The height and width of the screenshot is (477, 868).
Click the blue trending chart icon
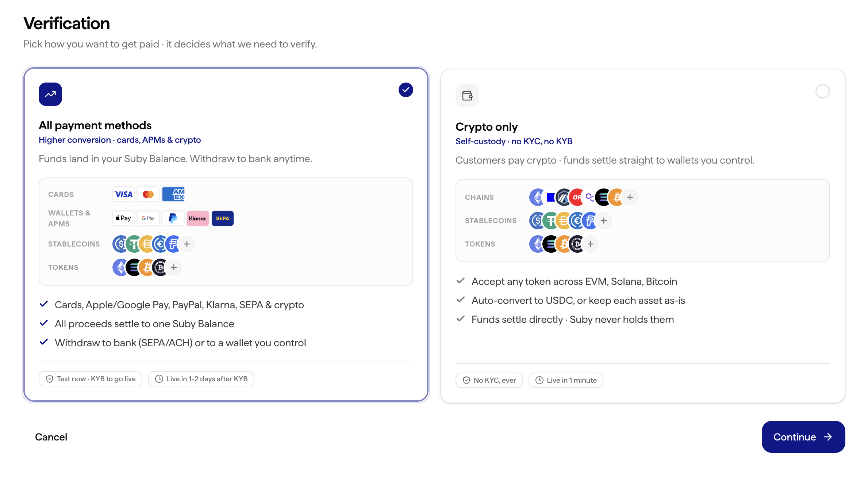pos(50,94)
